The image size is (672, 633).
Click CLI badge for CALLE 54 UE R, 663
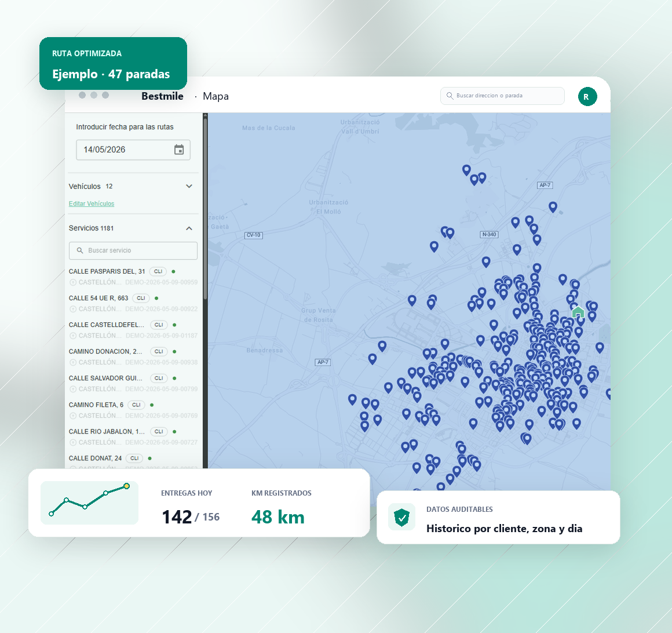point(141,298)
